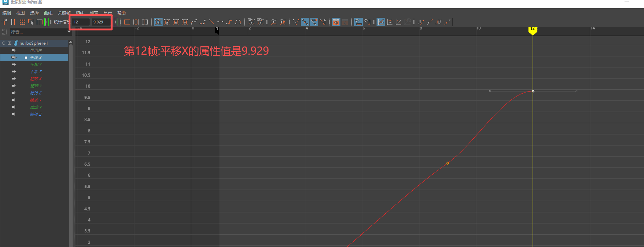Select the 旋转 X channel
The width and height of the screenshot is (644, 247).
tap(36, 79)
